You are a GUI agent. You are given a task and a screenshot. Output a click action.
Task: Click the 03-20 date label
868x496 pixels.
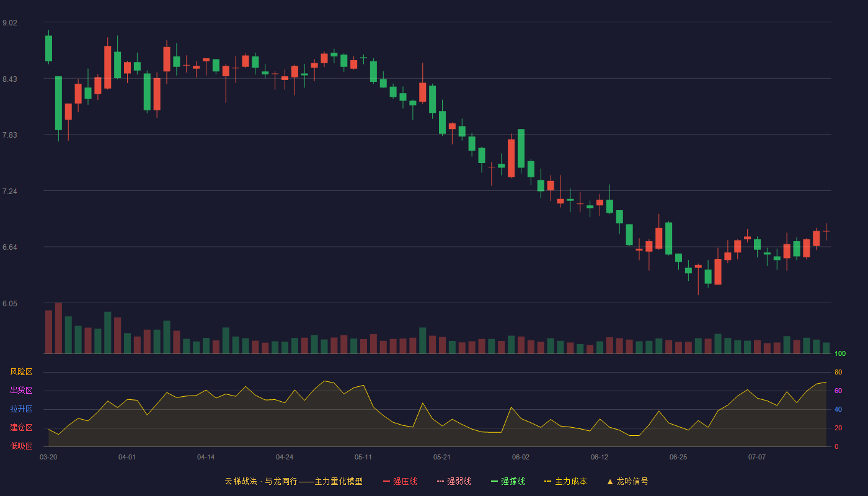coord(48,457)
